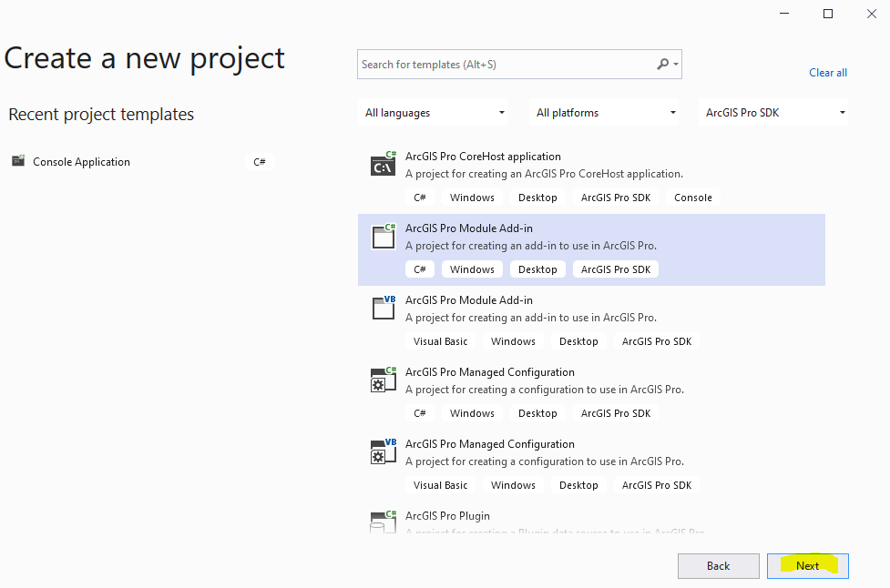The height and width of the screenshot is (588, 890).
Task: Click the Clear all link
Action: [x=828, y=73]
